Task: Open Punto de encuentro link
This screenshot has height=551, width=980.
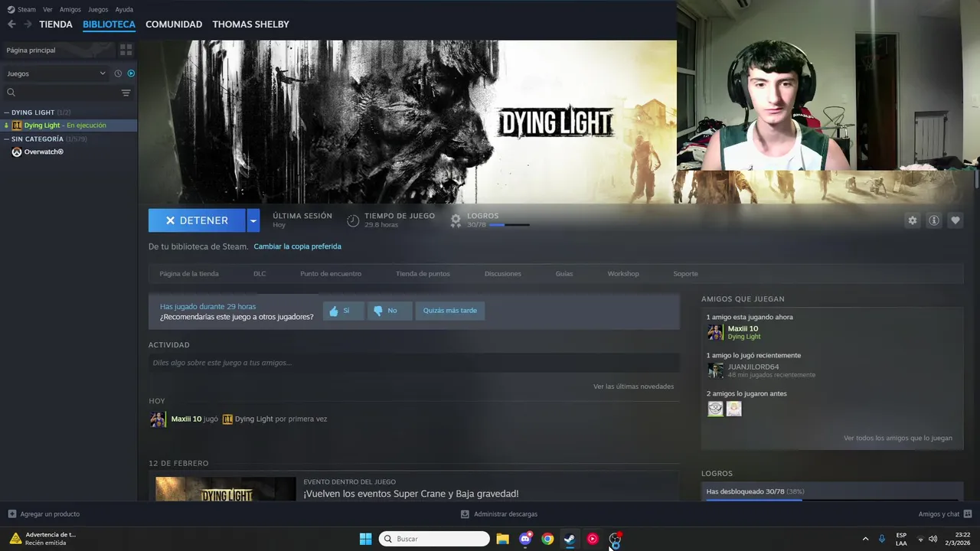Action: pyautogui.click(x=331, y=273)
